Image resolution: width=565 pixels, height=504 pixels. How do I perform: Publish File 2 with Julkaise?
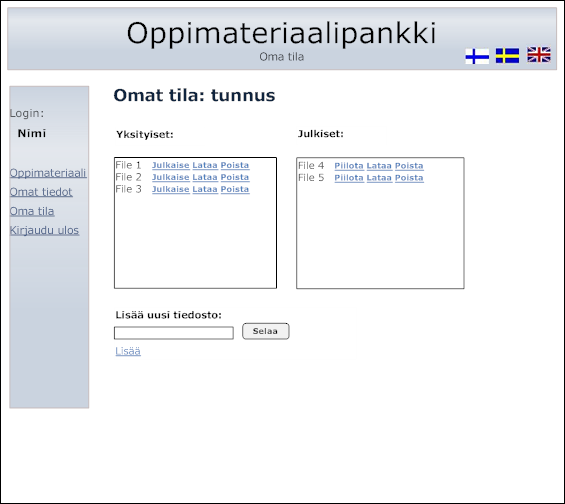click(171, 177)
